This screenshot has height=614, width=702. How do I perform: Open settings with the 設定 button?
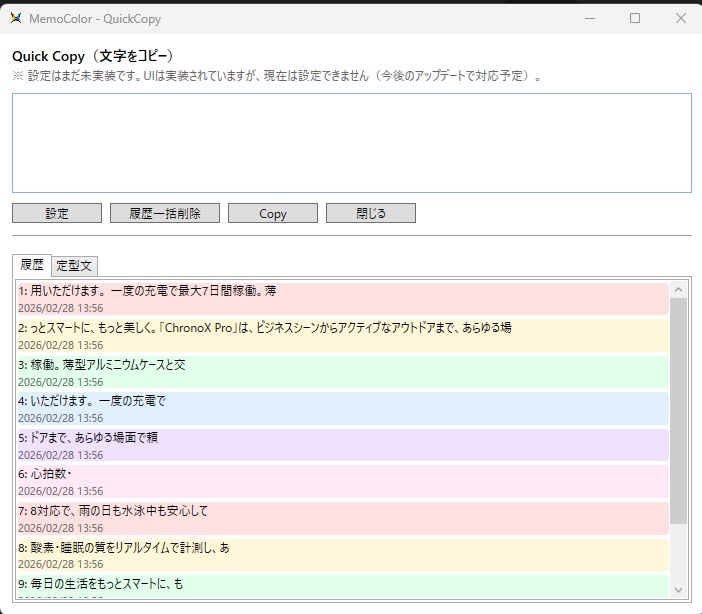coord(57,213)
